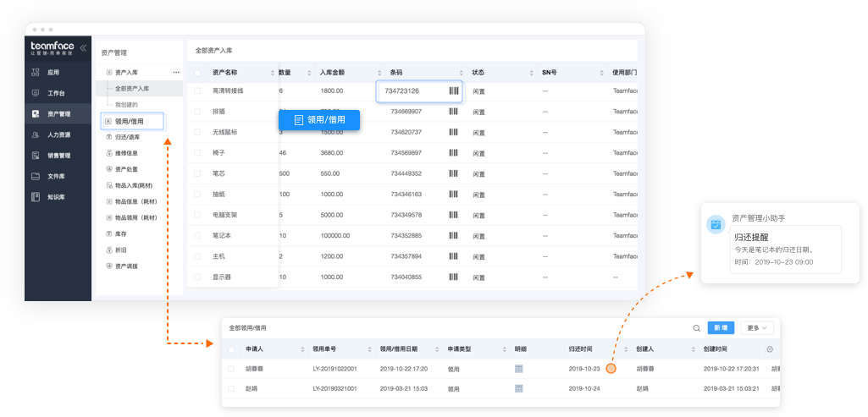Open the 归还提醒 notification card
Image resolution: width=868 pixels, height=417 pixels.
coord(786,250)
